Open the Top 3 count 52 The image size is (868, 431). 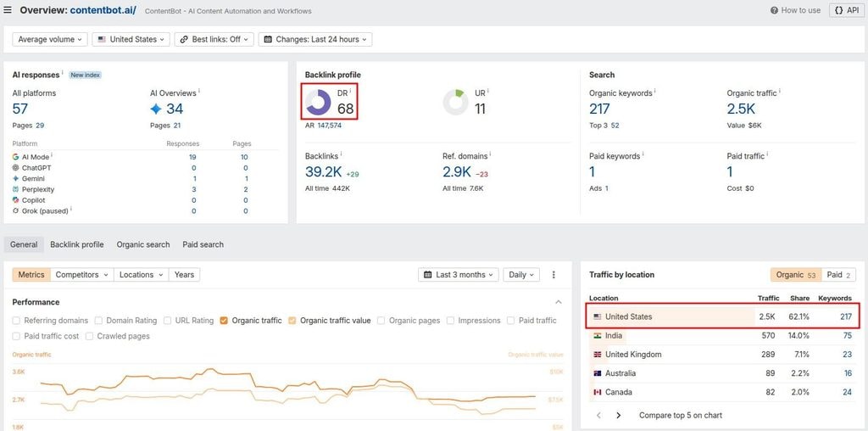pos(615,126)
